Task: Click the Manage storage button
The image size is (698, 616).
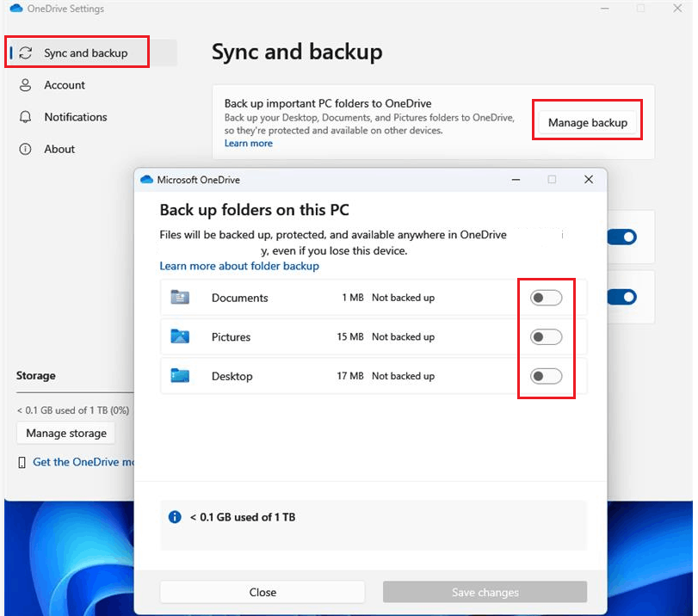Action: 66,433
